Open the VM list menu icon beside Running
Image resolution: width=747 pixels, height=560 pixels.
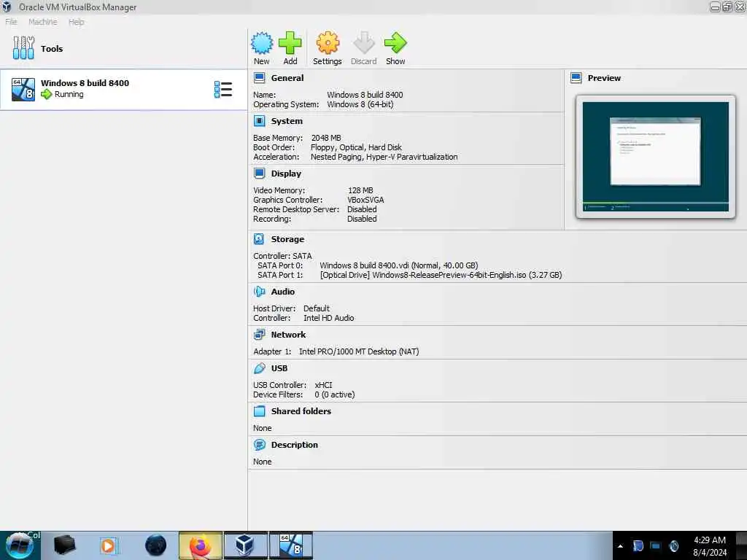[223, 90]
